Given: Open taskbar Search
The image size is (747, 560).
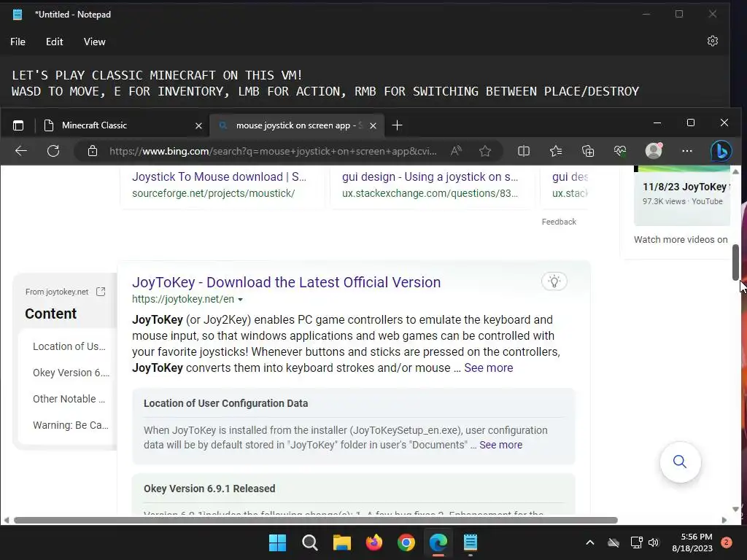Looking at the screenshot, I should [309, 542].
